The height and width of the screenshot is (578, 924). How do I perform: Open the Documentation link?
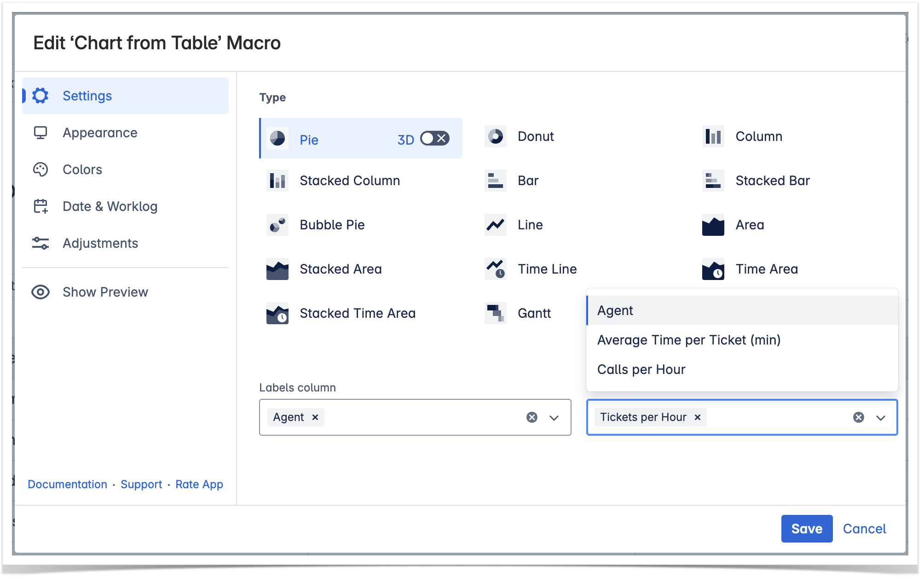(x=67, y=485)
